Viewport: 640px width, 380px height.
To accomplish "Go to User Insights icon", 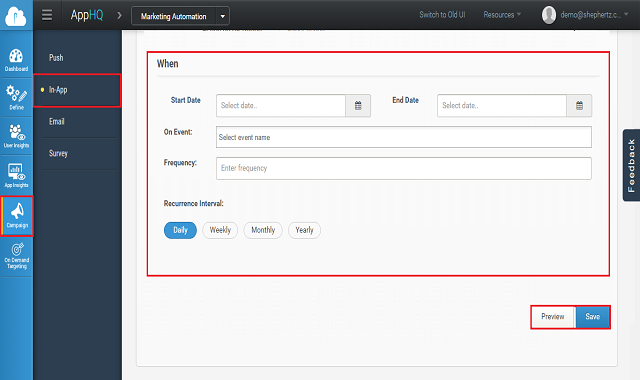I will tap(16, 136).
